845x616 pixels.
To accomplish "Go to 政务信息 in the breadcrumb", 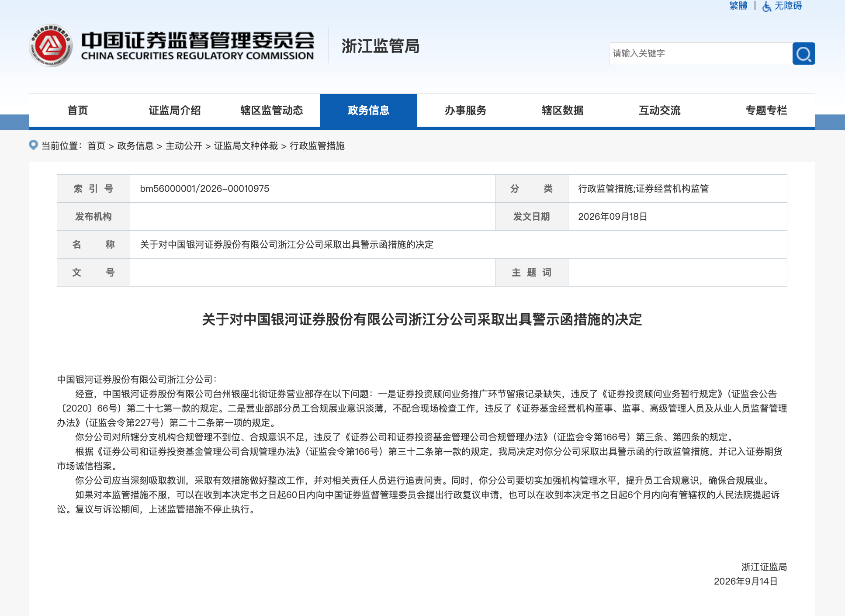I will [135, 146].
